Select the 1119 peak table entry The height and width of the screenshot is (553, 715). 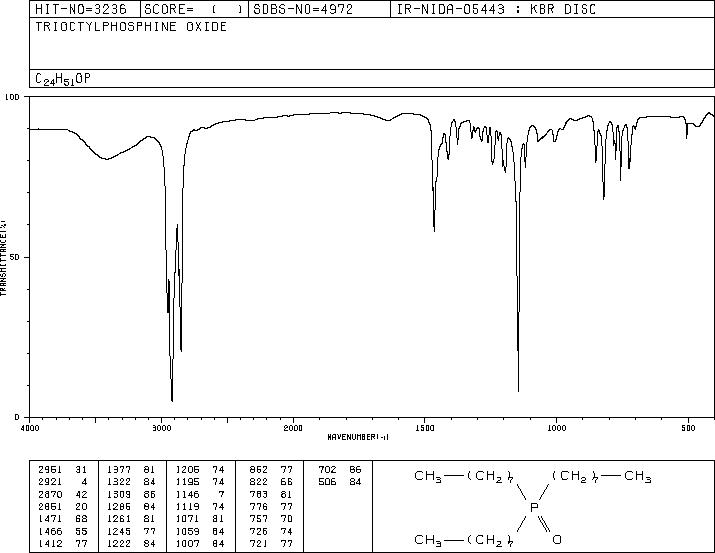[x=187, y=506]
